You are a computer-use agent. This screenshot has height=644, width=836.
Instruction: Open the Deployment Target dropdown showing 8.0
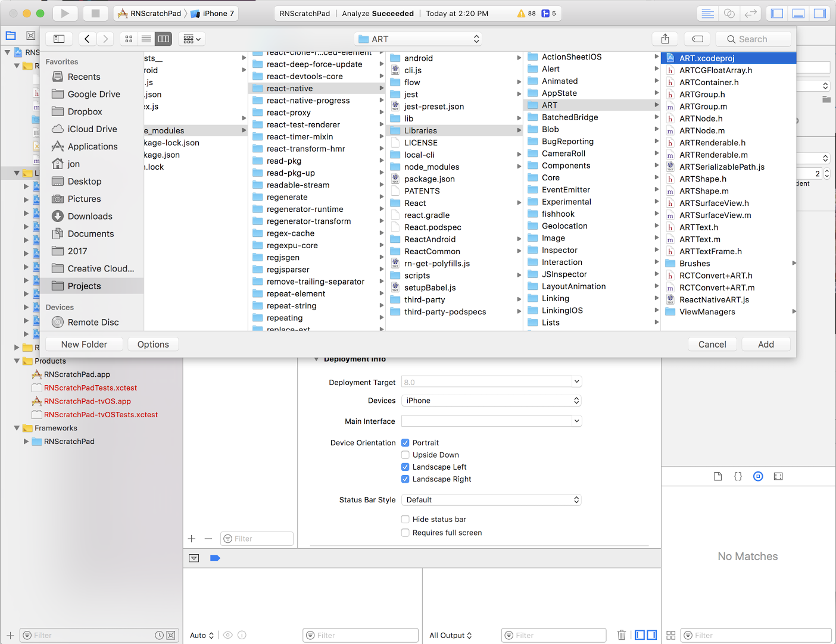575,382
